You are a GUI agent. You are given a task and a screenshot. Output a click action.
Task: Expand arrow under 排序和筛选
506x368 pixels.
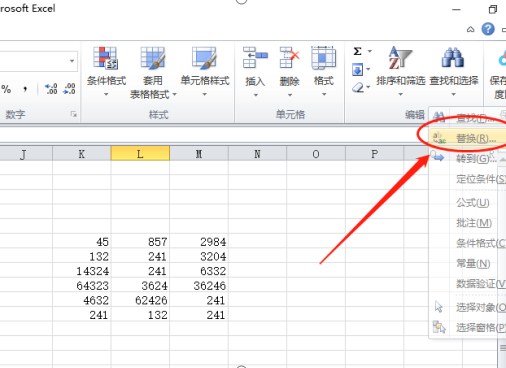[401, 95]
